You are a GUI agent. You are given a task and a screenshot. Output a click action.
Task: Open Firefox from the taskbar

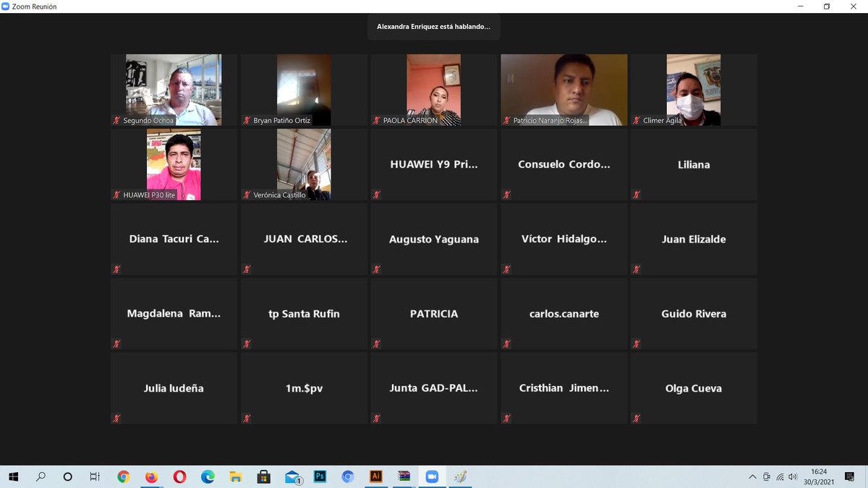[x=151, y=476]
